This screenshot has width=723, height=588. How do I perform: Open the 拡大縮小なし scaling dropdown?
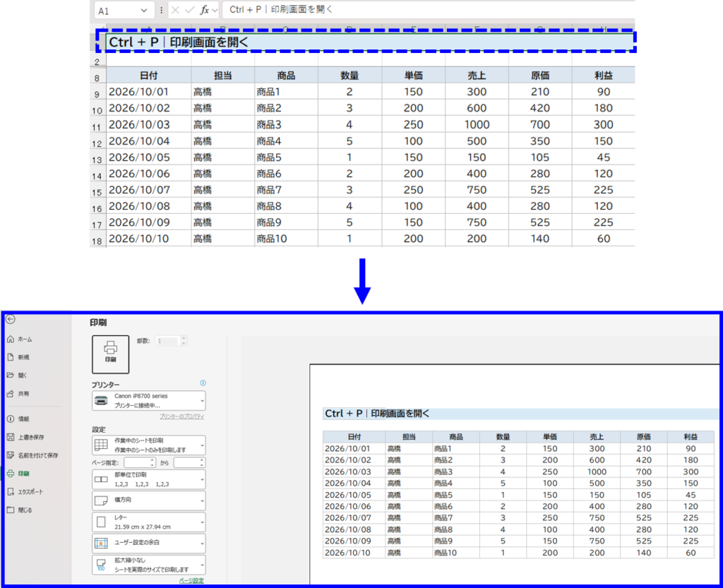tap(149, 565)
